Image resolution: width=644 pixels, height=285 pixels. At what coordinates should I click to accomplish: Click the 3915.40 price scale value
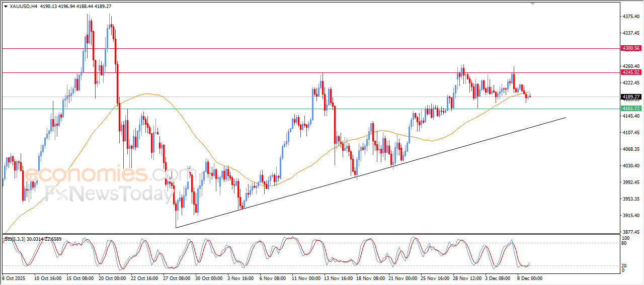pyautogui.click(x=631, y=216)
